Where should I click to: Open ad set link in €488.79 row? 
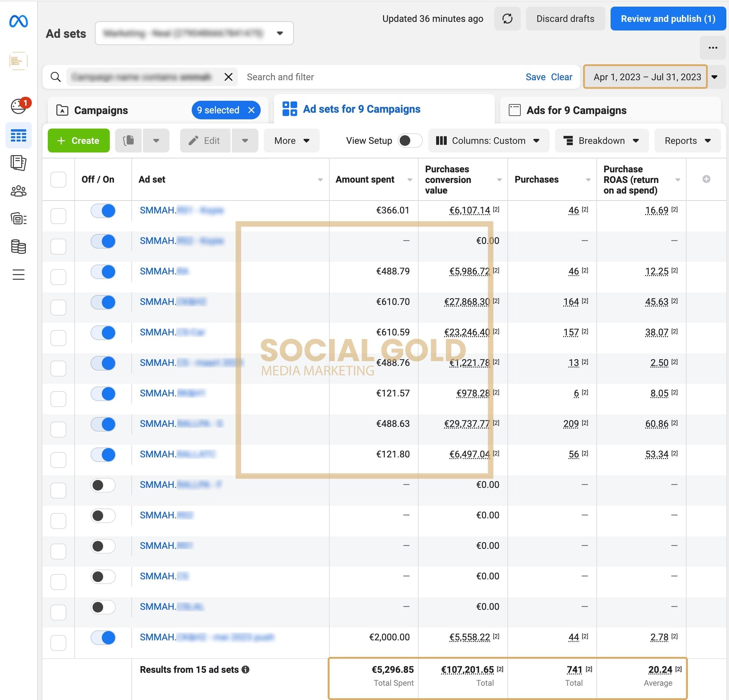click(x=164, y=271)
